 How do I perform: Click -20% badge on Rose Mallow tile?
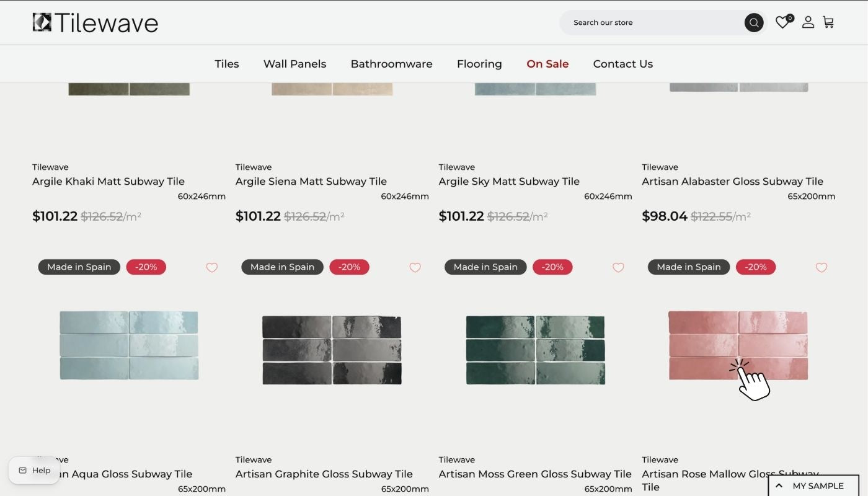[x=756, y=267]
